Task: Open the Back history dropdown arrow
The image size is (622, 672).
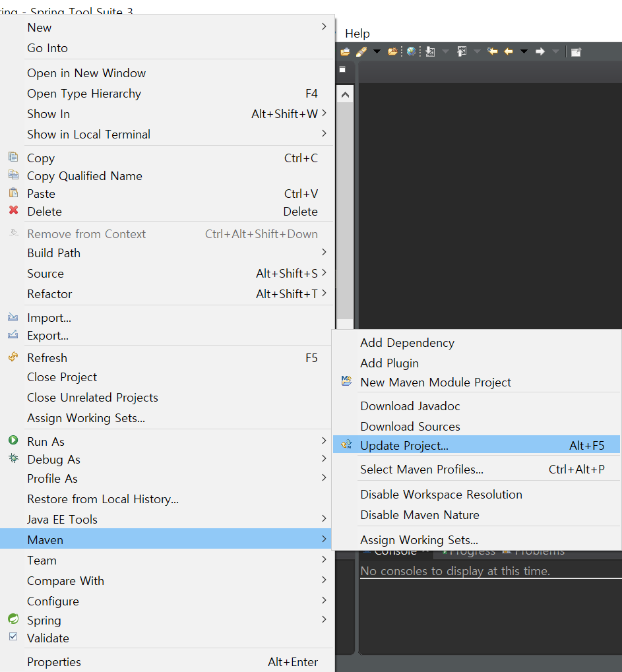Action: tap(524, 51)
